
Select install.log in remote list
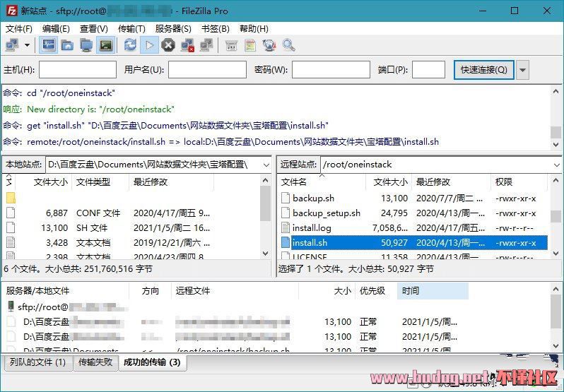(413, 228)
